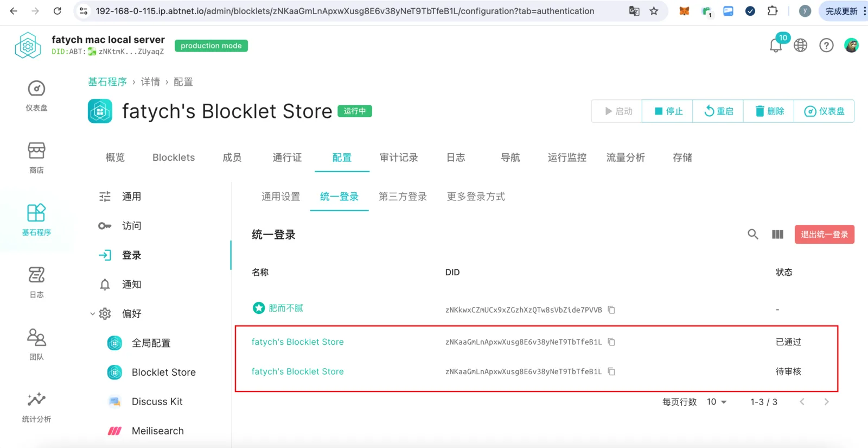Viewport: 868px width, 448px height.
Task: Stop the blocklet with 停止
Action: point(668,111)
